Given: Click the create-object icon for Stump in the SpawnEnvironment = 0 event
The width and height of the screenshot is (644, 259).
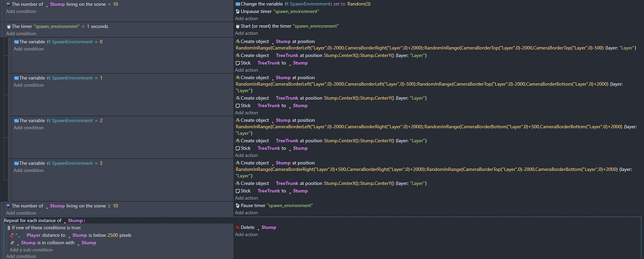Looking at the screenshot, I should (x=238, y=42).
